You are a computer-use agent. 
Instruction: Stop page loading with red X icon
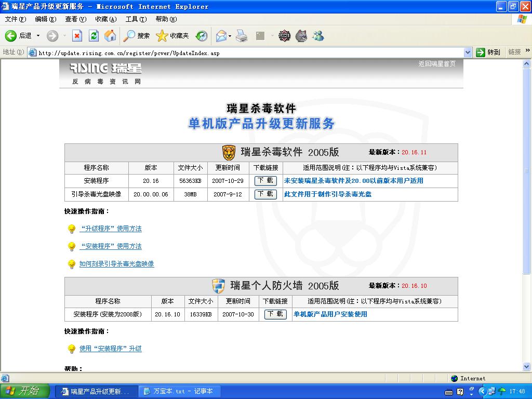pyautogui.click(x=77, y=36)
